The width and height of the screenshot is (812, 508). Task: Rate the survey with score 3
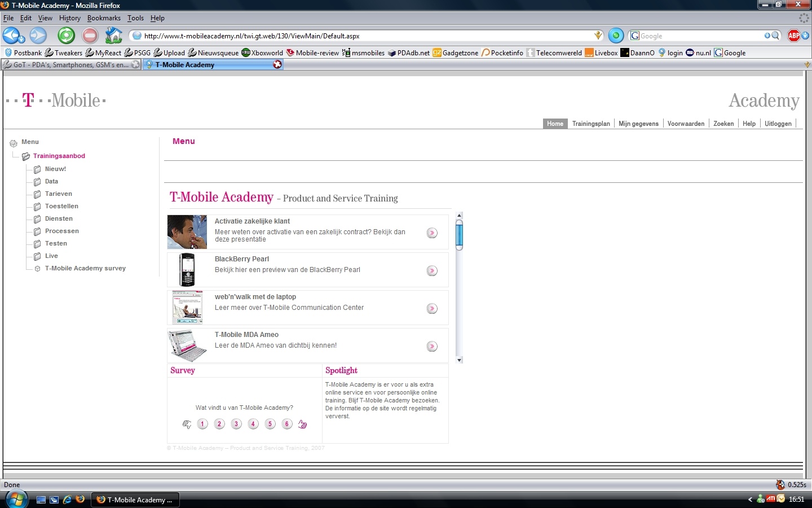[236, 424]
